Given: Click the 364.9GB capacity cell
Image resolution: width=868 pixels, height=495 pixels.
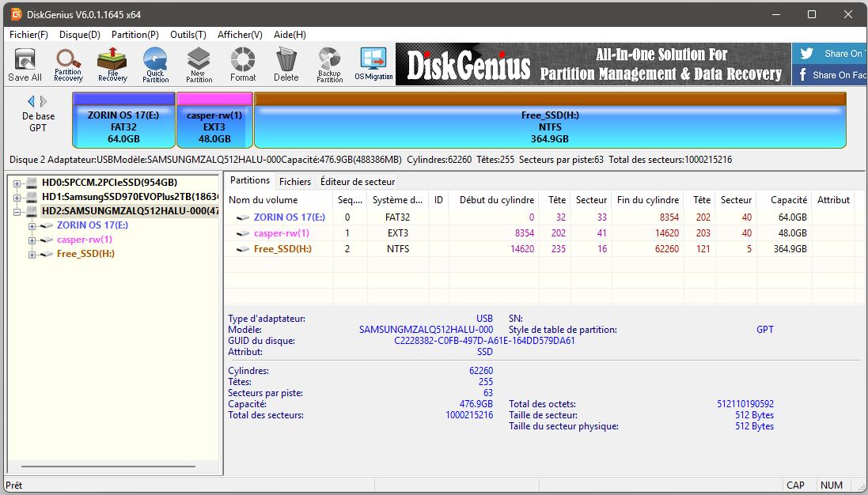Looking at the screenshot, I should pyautogui.click(x=790, y=249).
